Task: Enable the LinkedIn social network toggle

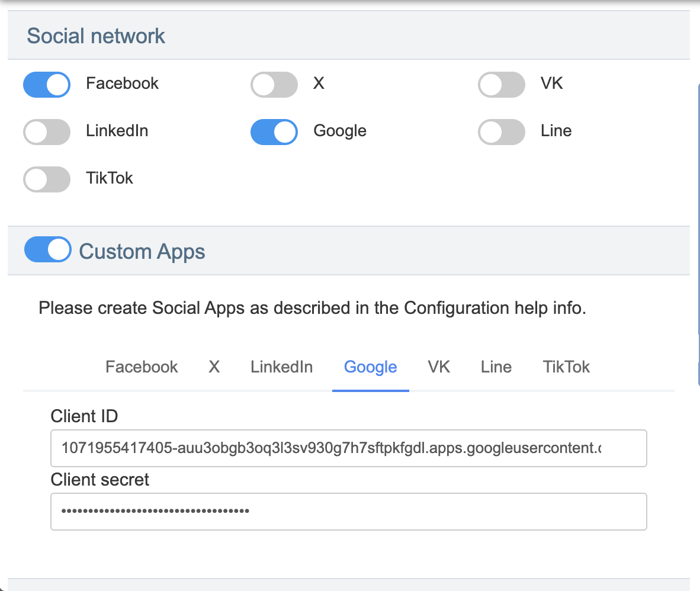Action: [46, 131]
